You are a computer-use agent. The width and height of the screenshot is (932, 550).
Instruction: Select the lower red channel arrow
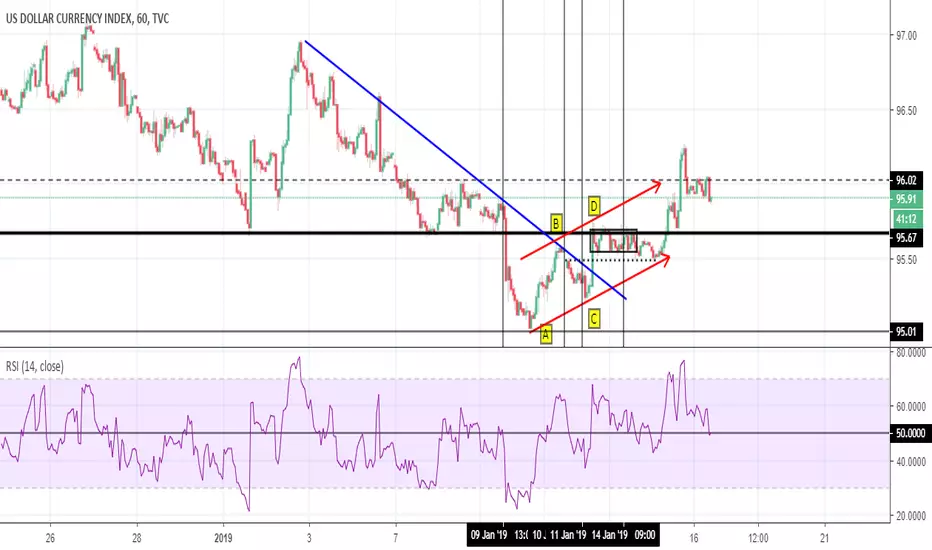tap(600, 293)
